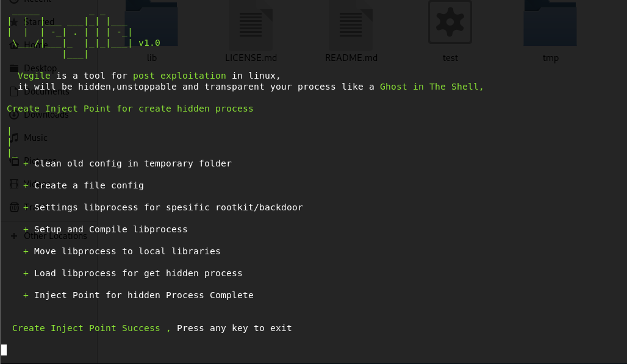Click the word 'Vegile' in terminal
627x364 pixels.
[34, 76]
